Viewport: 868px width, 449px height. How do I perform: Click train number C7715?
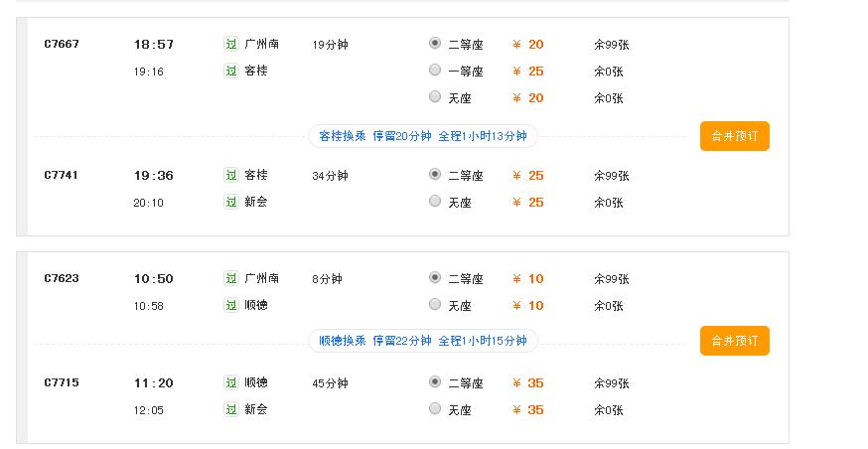(62, 382)
